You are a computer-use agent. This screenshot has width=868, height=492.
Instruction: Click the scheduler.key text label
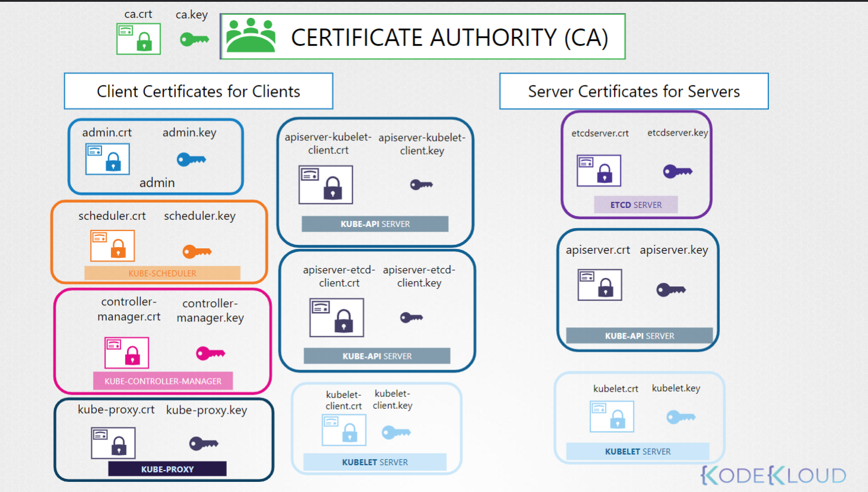[x=200, y=216]
